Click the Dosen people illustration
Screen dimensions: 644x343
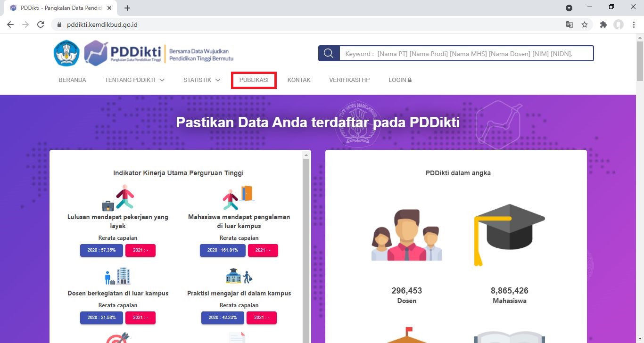[x=407, y=235]
